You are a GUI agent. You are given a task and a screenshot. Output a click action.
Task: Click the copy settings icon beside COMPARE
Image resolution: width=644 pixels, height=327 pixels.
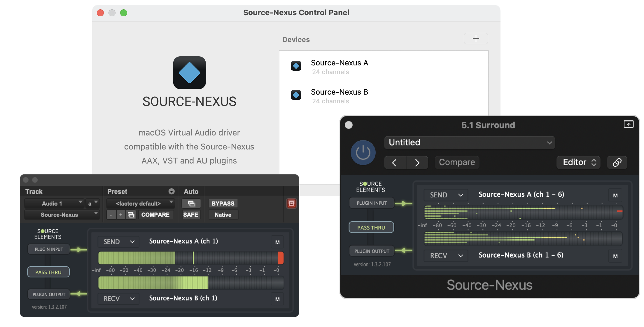point(131,215)
